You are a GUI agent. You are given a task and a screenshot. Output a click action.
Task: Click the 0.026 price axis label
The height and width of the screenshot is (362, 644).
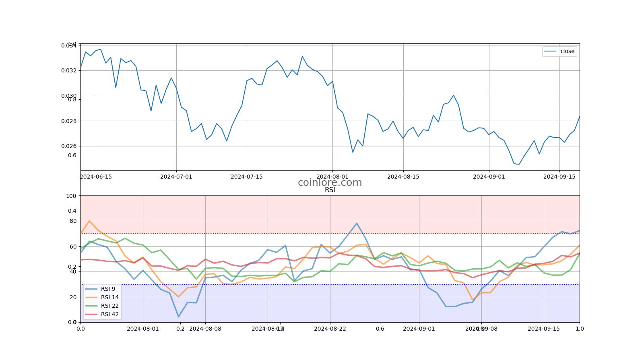click(x=68, y=146)
